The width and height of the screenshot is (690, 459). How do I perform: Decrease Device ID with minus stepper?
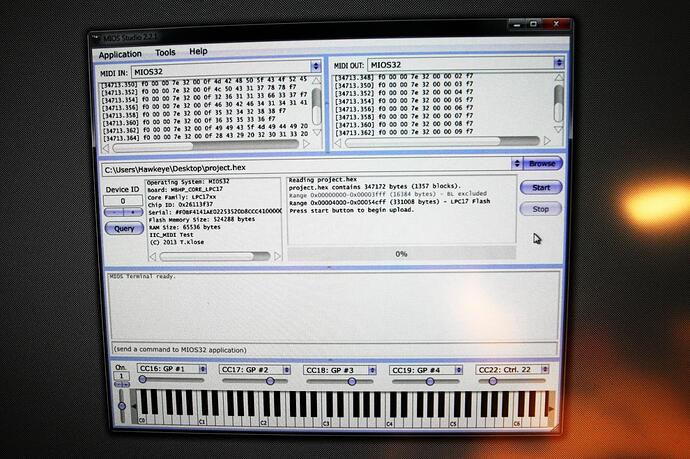pos(114,214)
